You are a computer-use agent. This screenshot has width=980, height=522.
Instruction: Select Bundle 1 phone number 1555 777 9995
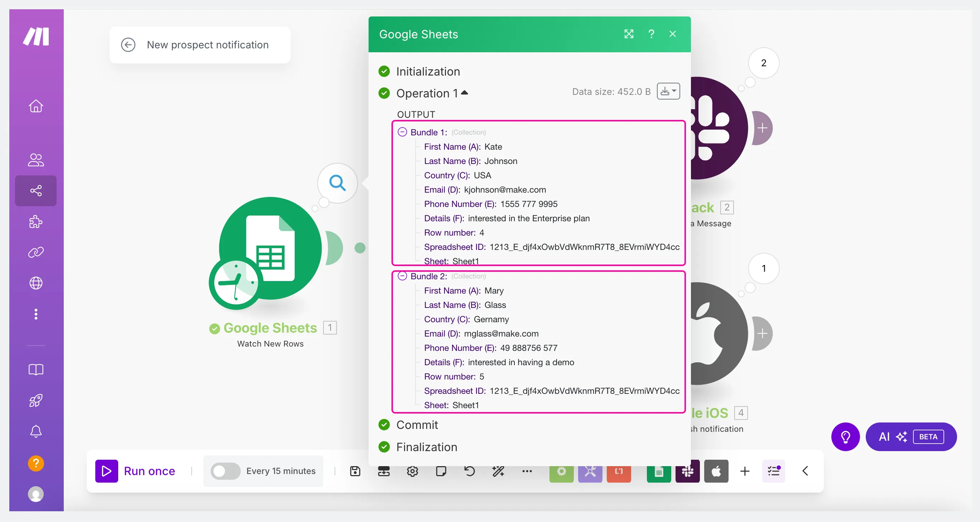pyautogui.click(x=529, y=204)
